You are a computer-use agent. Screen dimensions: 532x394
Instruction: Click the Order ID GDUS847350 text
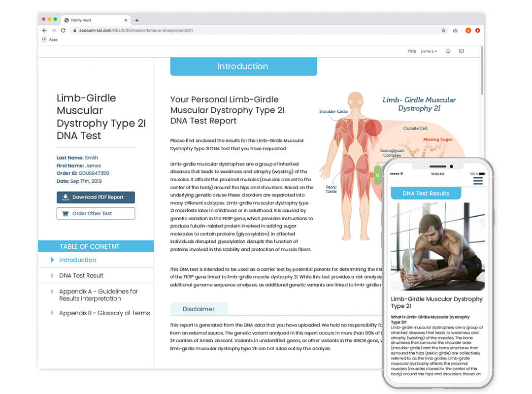coord(83,173)
